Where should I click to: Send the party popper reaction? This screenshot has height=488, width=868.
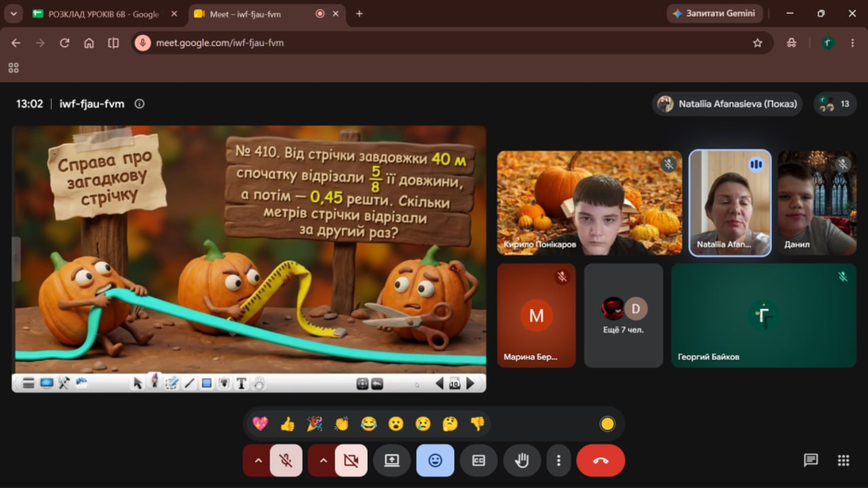click(315, 423)
